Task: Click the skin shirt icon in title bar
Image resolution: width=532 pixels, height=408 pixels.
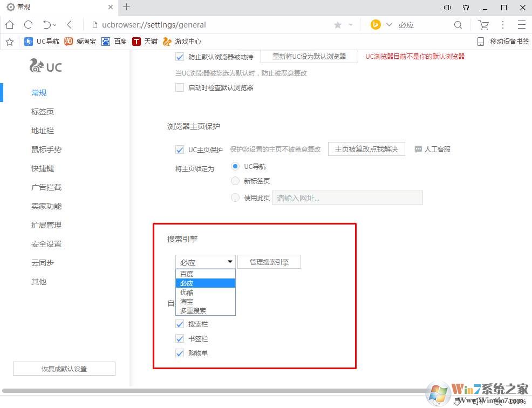Action: [x=466, y=7]
